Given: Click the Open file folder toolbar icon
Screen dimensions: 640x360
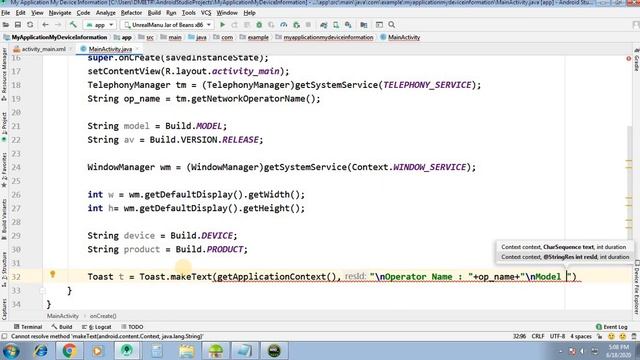Looking at the screenshot, I should pyautogui.click(x=6, y=25).
